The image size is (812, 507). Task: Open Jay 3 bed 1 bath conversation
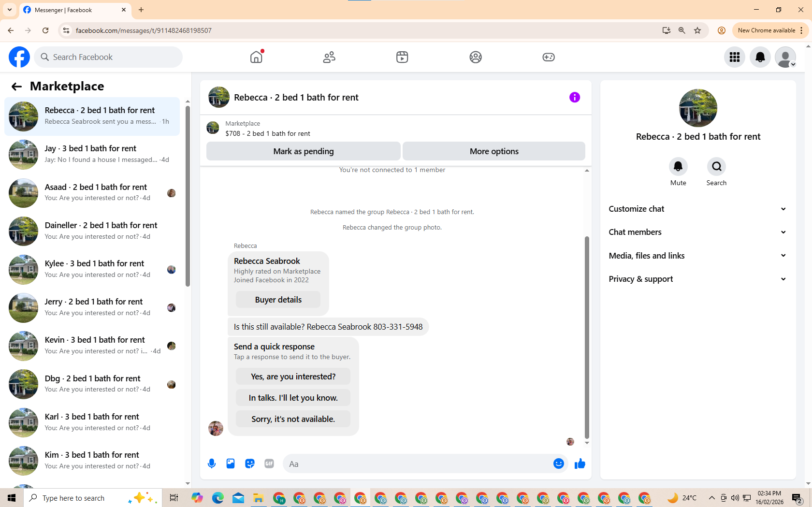pos(92,155)
